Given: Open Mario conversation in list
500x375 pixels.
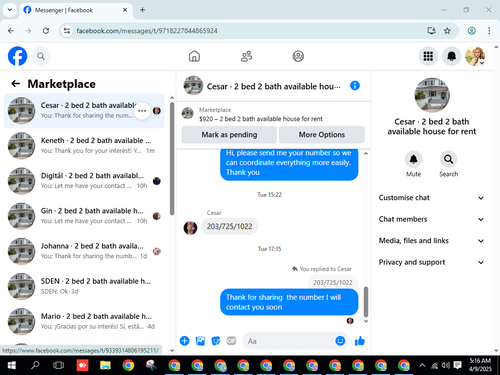Looking at the screenshot, I should click(84, 321).
